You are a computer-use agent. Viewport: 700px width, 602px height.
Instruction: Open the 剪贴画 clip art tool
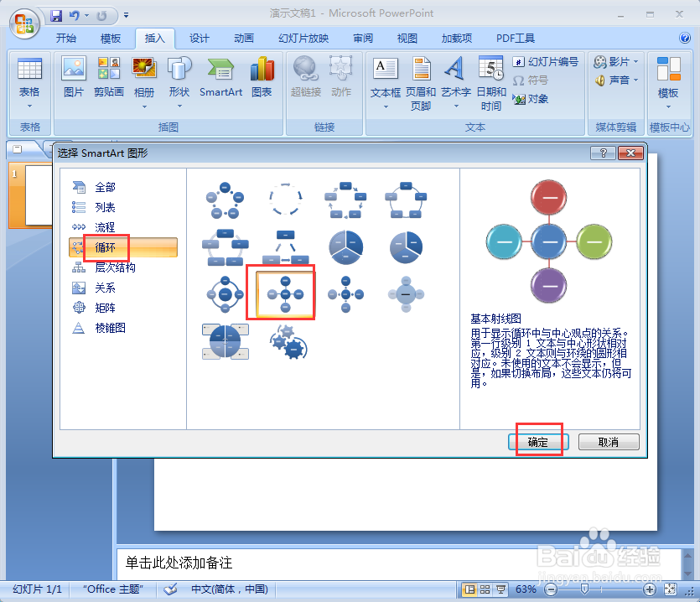tap(108, 77)
